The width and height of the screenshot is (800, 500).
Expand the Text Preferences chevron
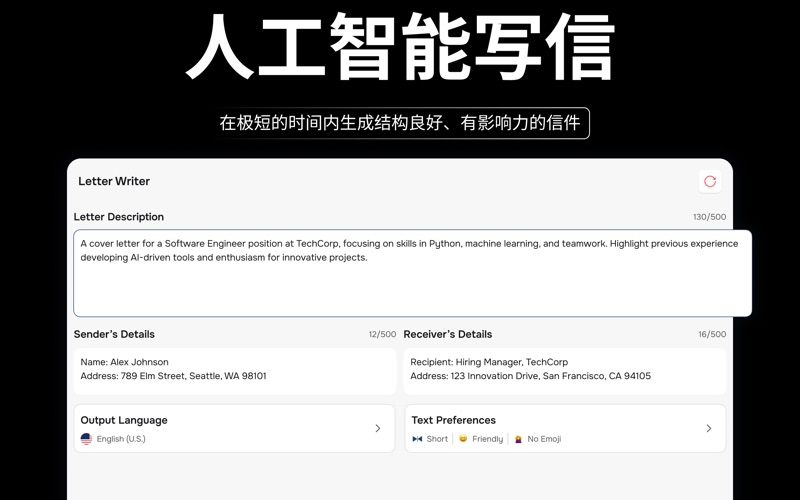coord(709,428)
